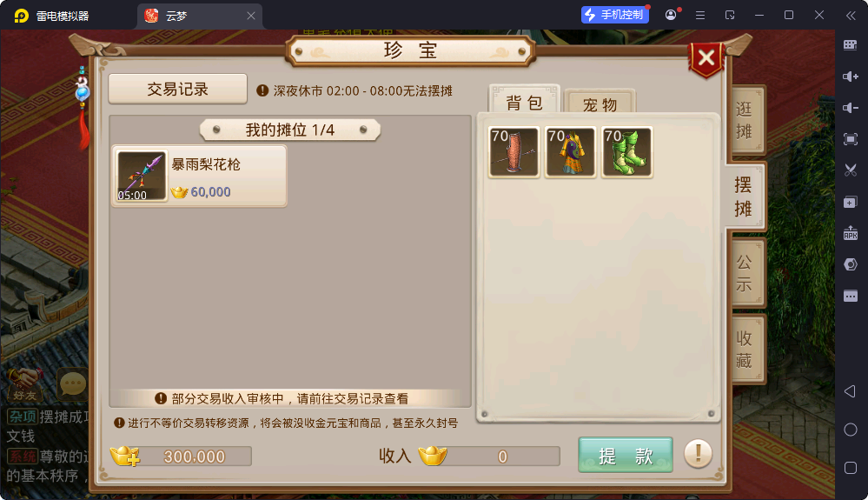Open the 暴雨梨花枪 stall listing
The width and height of the screenshot is (868, 500).
pos(199,176)
